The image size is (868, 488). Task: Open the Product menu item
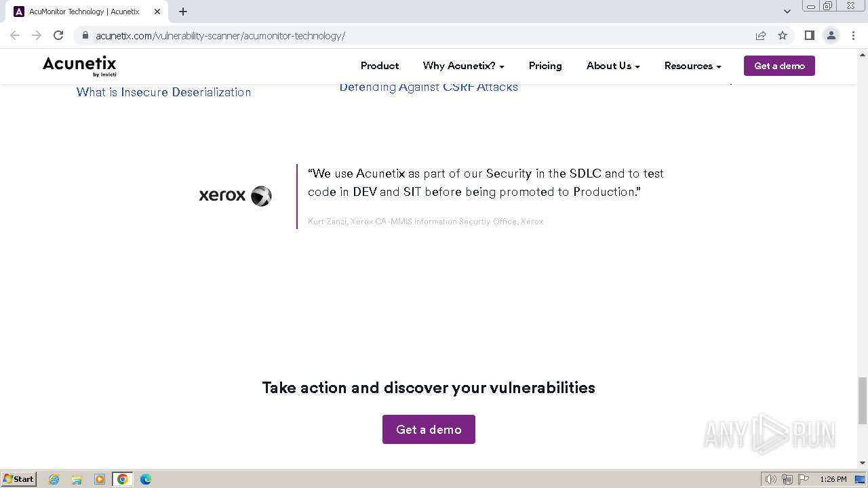pos(380,66)
